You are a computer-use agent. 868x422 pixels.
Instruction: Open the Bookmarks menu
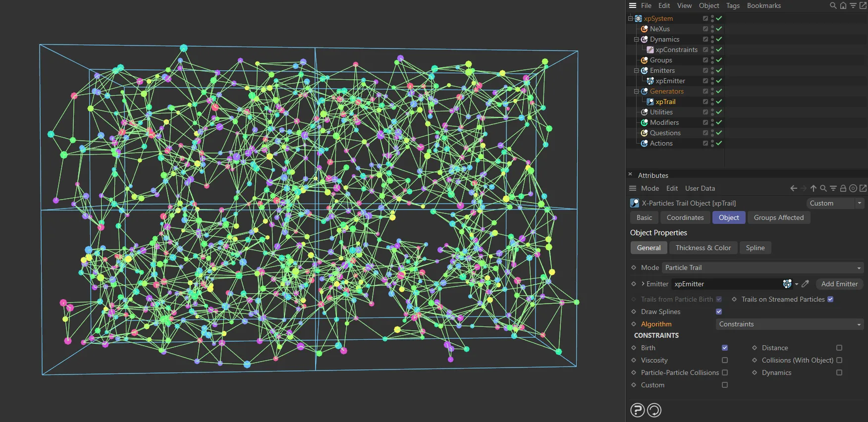[763, 5]
